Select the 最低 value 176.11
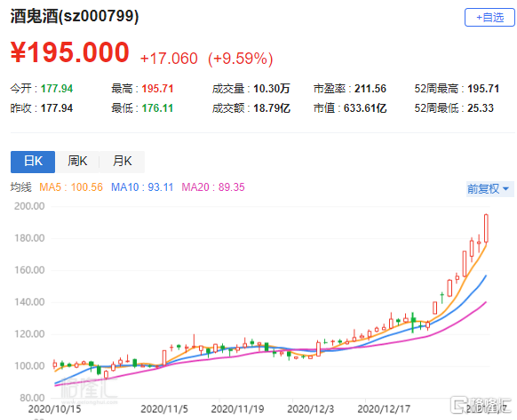Viewport: 517px width, 420px height. tap(157, 107)
